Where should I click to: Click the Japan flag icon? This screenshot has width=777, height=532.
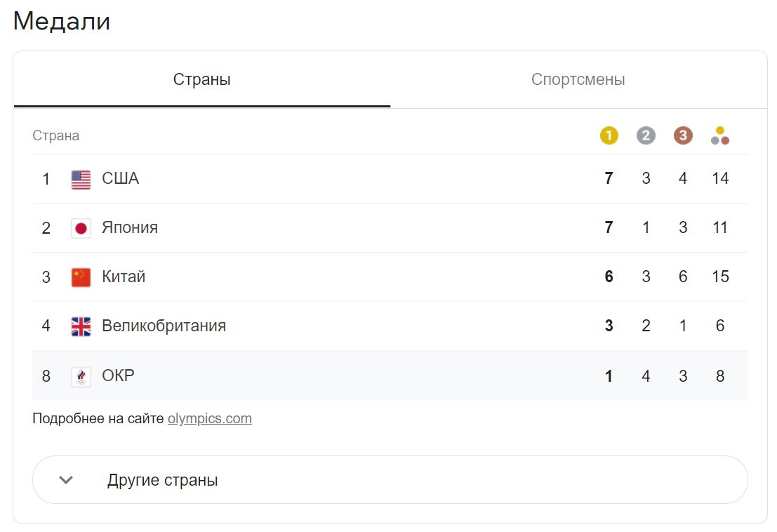click(x=81, y=228)
